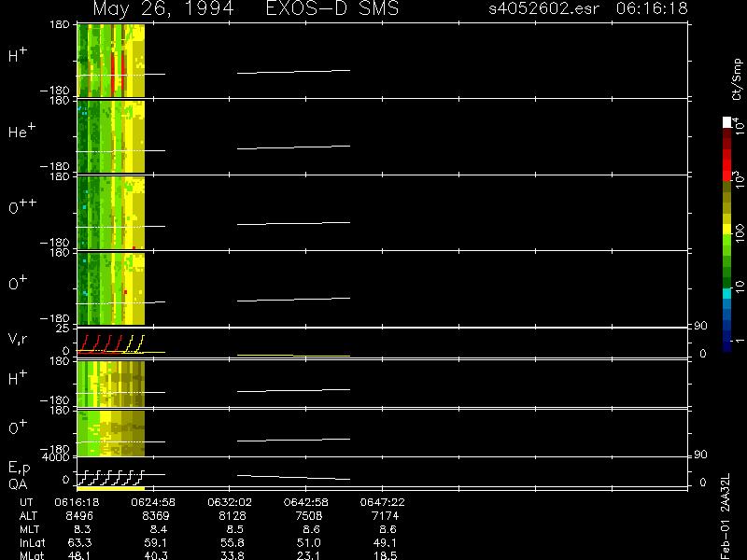The image size is (747, 560).
Task: Click altitude value "7174"
Action: [385, 516]
